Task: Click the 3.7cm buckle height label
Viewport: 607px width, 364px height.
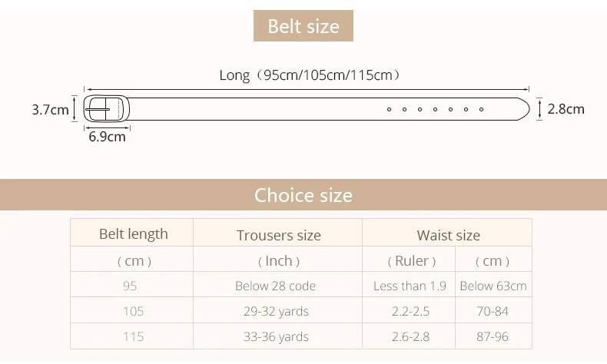Action: click(50, 109)
